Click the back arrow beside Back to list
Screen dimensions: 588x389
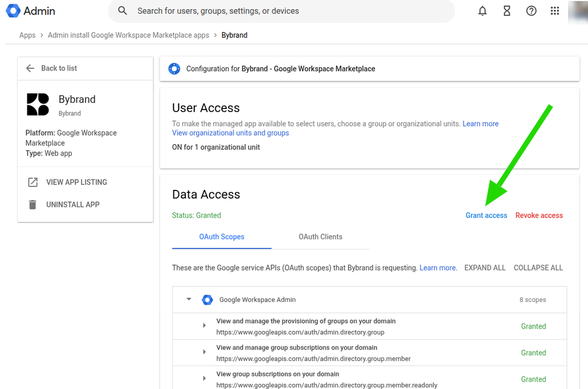(x=30, y=68)
